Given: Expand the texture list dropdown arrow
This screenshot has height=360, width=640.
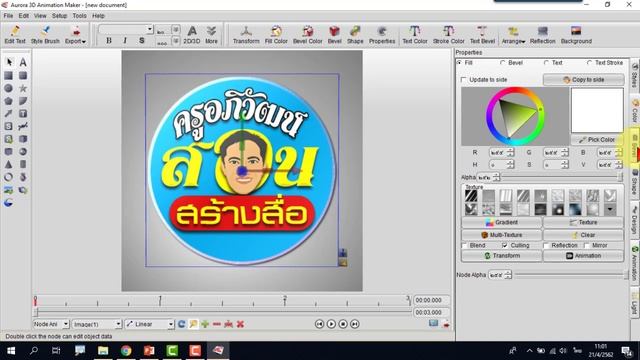Looking at the screenshot, I should coord(610,209).
